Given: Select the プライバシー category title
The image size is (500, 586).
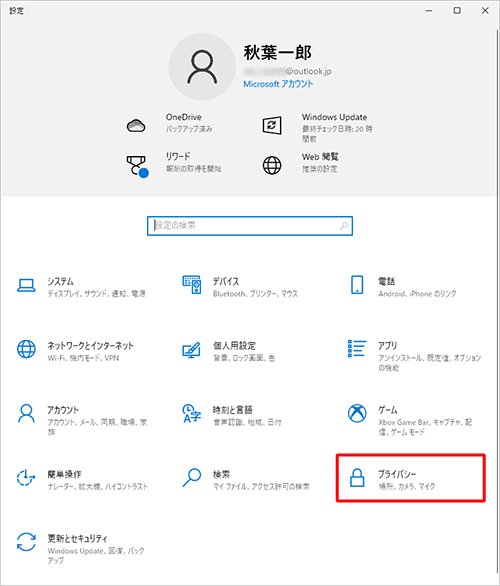Looking at the screenshot, I should 397,474.
